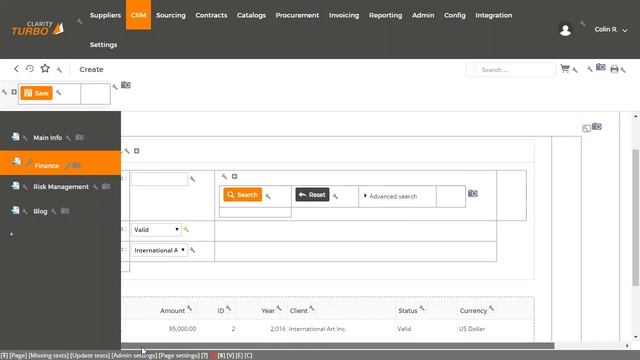Select the CRM menu tab
This screenshot has height=360, width=640.
pyautogui.click(x=138, y=15)
